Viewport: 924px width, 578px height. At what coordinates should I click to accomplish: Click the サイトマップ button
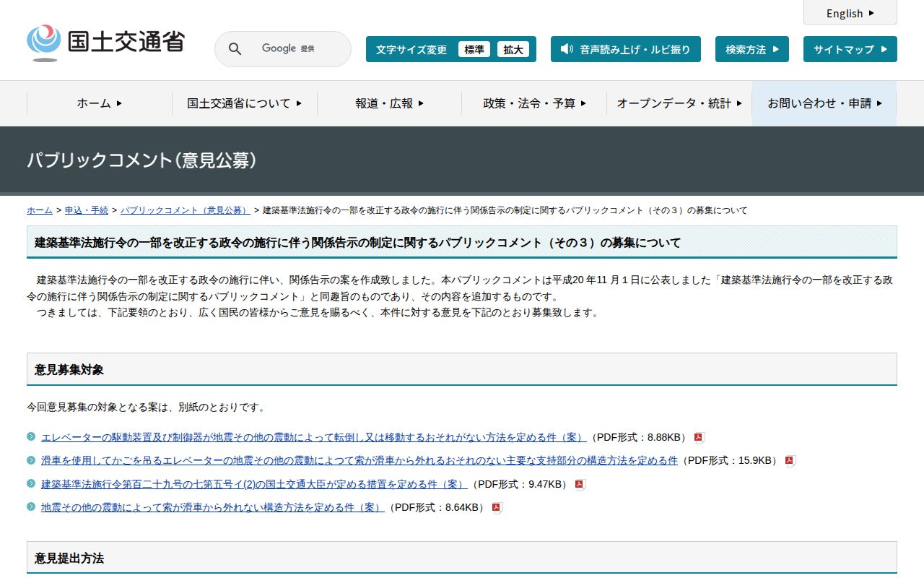point(850,49)
